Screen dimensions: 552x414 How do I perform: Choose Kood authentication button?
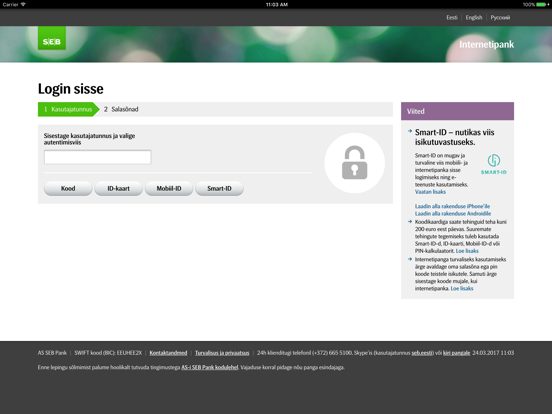click(68, 188)
